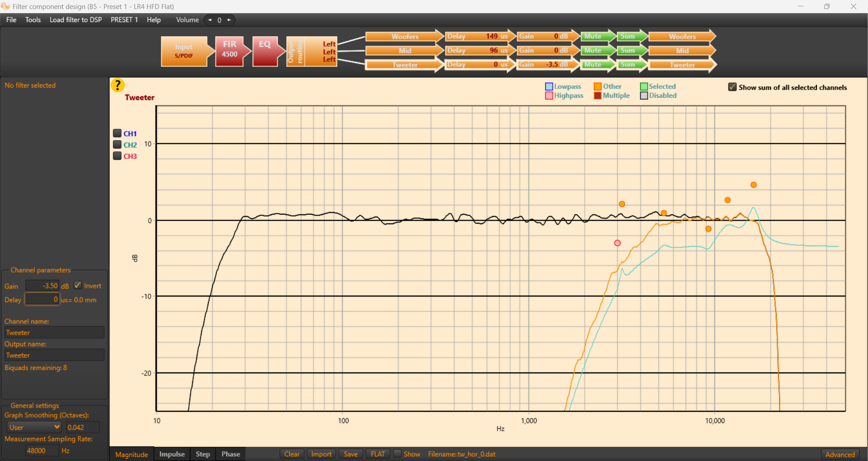Image resolution: width=868 pixels, height=461 pixels.
Task: Click the Clear button
Action: [x=292, y=454]
